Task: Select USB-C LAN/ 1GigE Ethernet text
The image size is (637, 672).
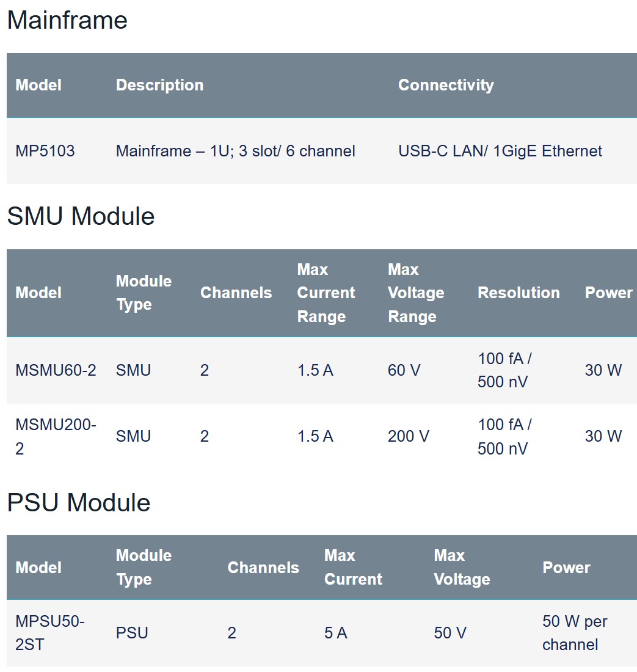Action: [500, 151]
